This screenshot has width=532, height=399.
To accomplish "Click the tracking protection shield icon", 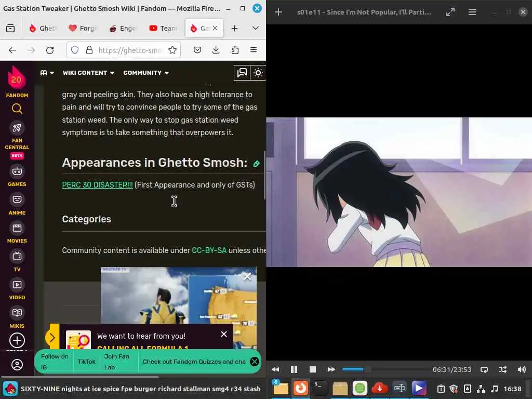I will coord(75,50).
